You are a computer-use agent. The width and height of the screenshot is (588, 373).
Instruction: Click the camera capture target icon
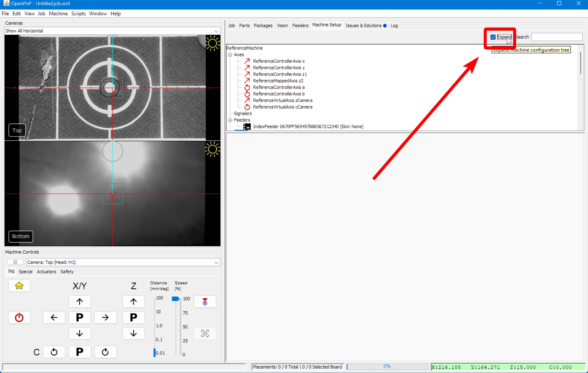pyautogui.click(x=205, y=333)
